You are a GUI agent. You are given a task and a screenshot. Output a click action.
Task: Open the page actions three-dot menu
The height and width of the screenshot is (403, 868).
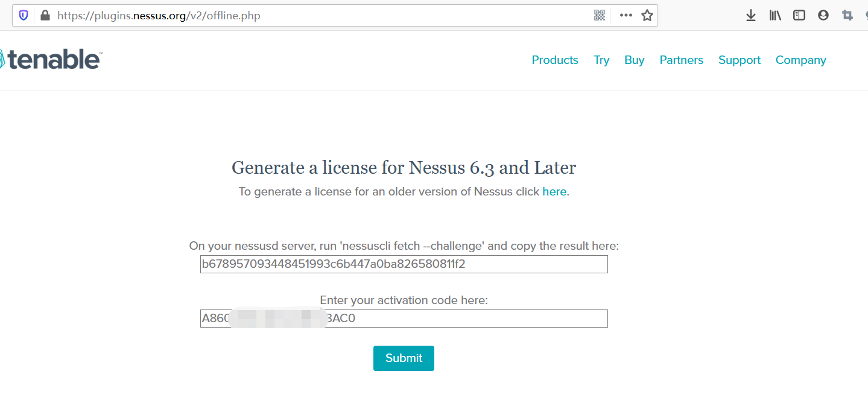pos(626,16)
